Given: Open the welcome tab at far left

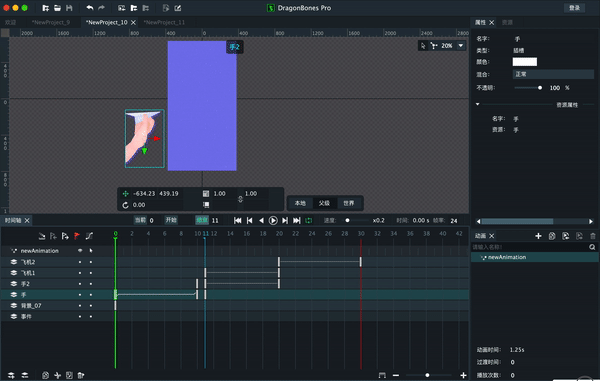Looking at the screenshot, I should tap(10, 23).
